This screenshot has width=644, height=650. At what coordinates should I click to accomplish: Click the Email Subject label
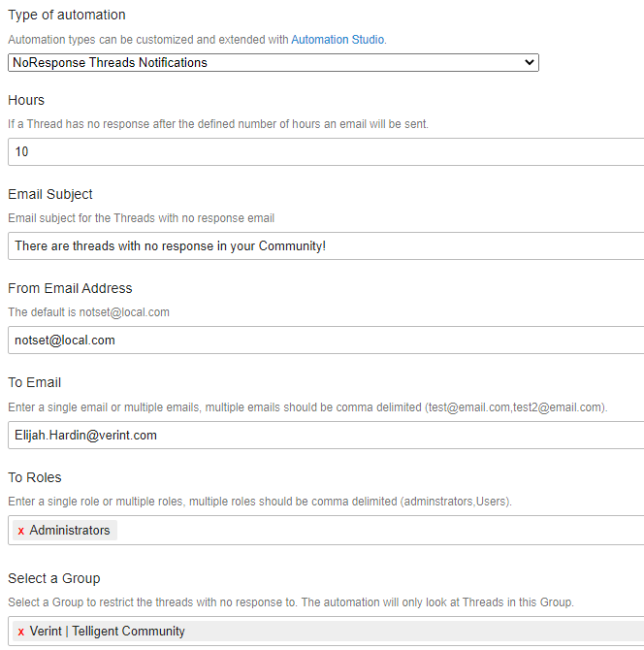pyautogui.click(x=50, y=194)
